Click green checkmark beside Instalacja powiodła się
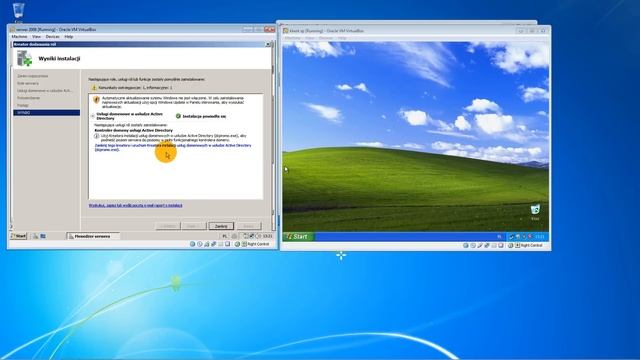 click(178, 116)
